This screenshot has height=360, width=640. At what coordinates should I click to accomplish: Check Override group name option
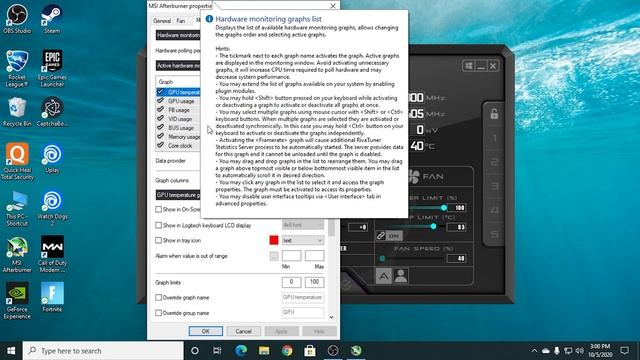click(158, 313)
